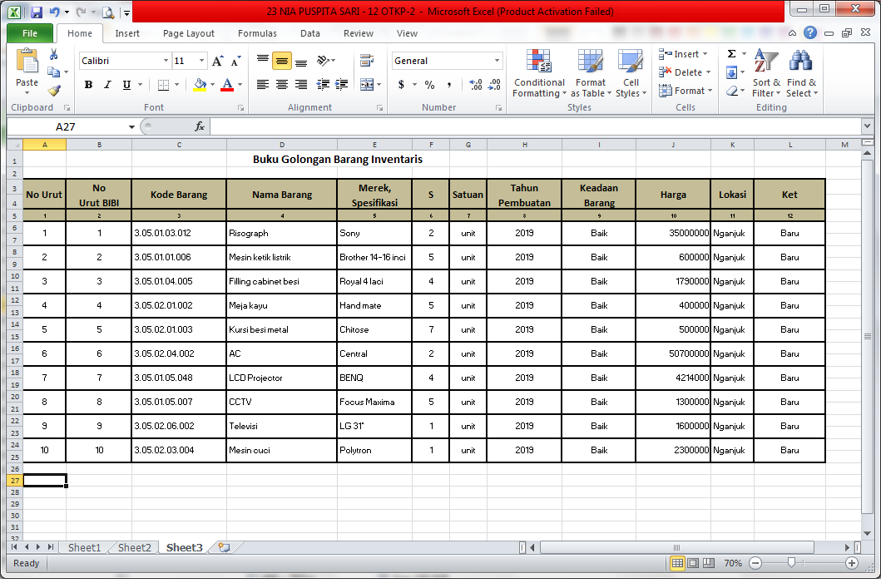Viewport: 881px width, 588px height.
Task: Toggle Bold formatting
Action: pos(88,85)
